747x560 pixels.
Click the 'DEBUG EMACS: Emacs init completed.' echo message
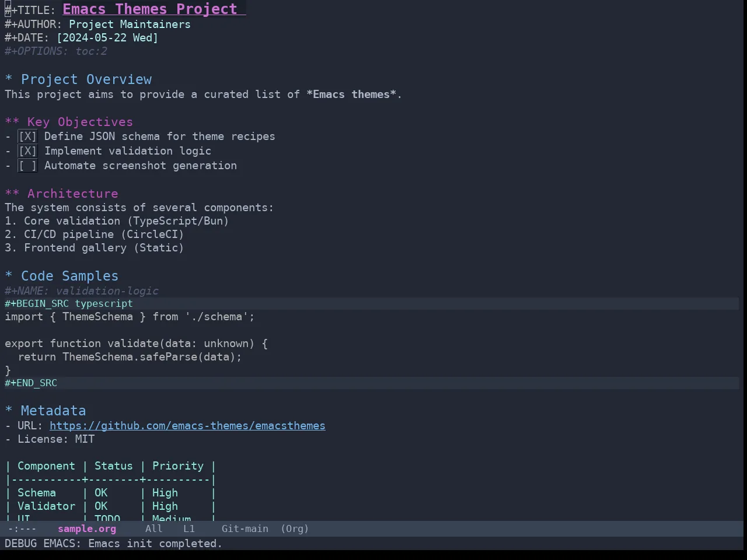coord(114,544)
